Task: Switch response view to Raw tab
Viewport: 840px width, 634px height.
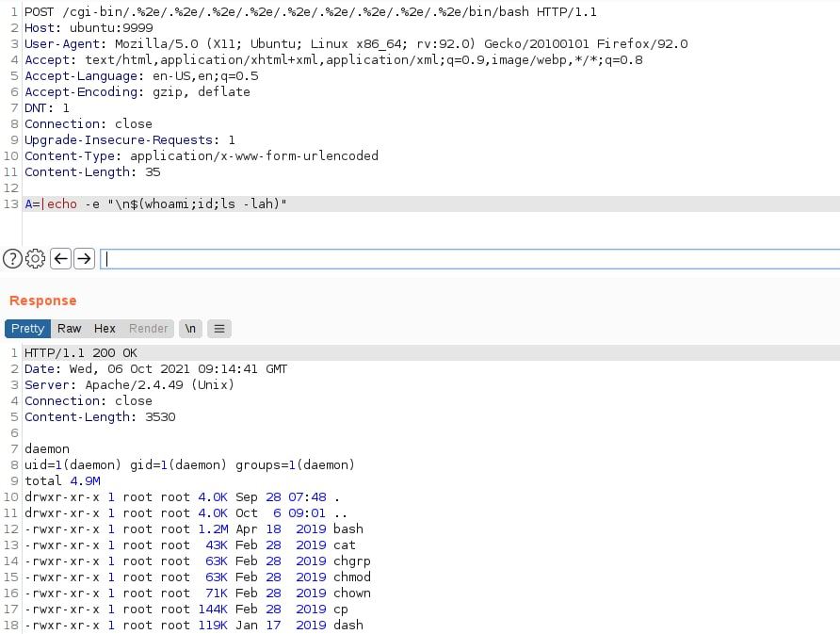Action: (69, 329)
